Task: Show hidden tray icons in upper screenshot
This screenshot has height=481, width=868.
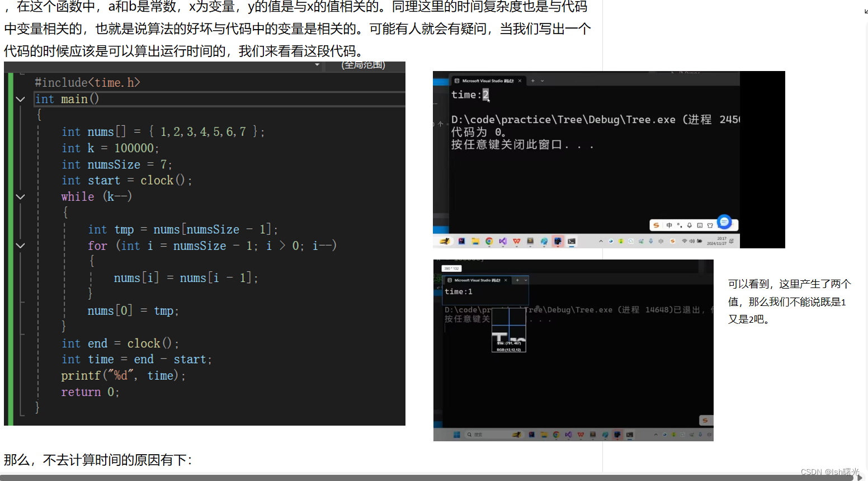Action: (x=601, y=241)
